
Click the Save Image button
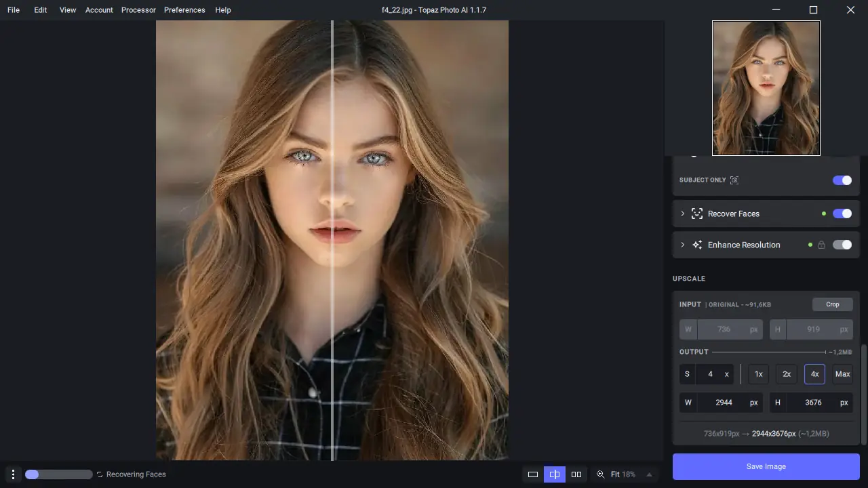766,466
